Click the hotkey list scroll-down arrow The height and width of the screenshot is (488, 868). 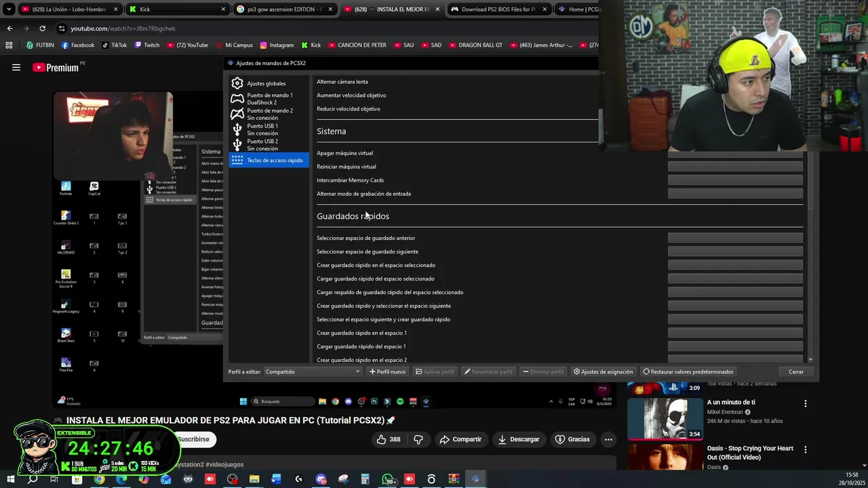(810, 360)
